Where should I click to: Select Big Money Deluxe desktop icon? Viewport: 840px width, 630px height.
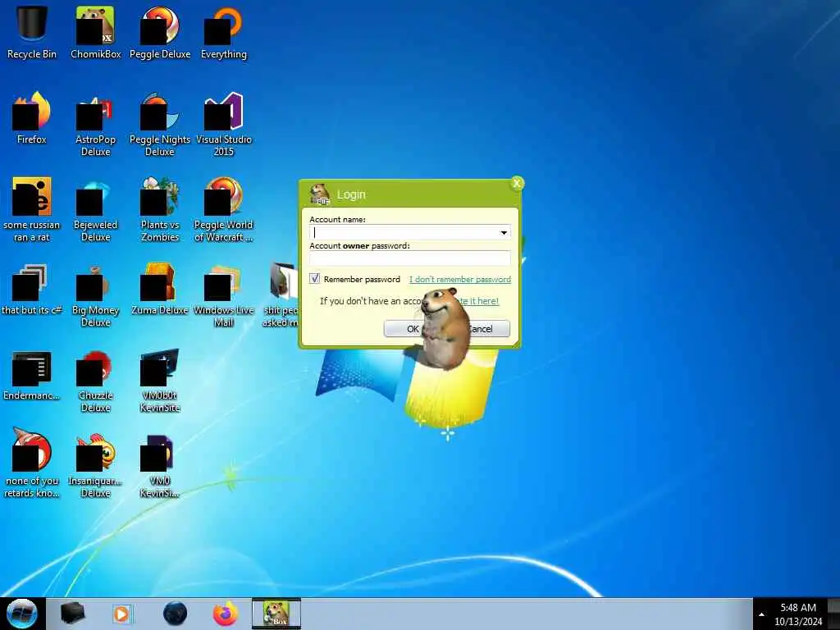click(x=95, y=295)
